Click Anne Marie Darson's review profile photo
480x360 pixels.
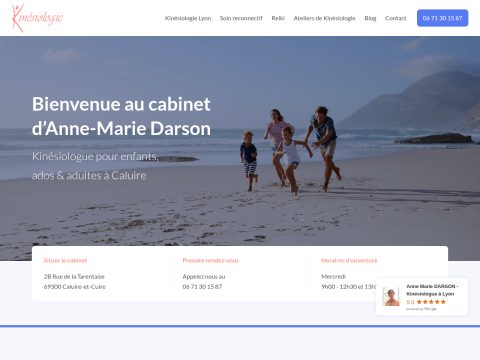click(391, 297)
